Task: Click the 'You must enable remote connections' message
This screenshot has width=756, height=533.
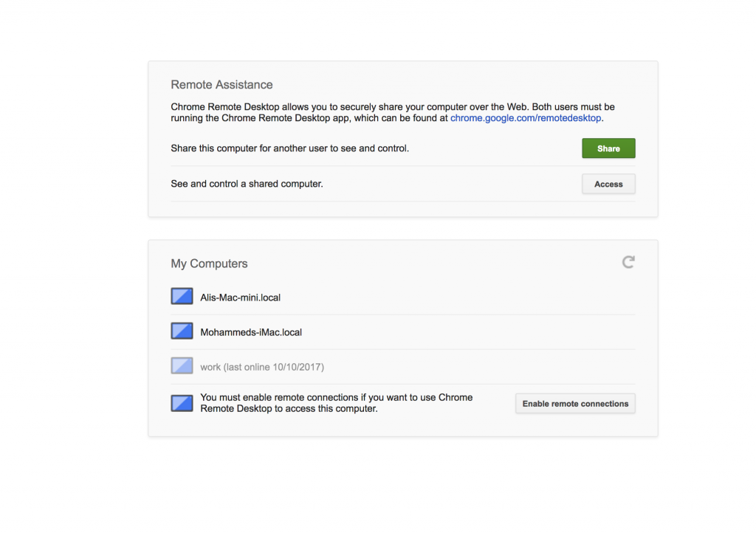Action: click(337, 403)
